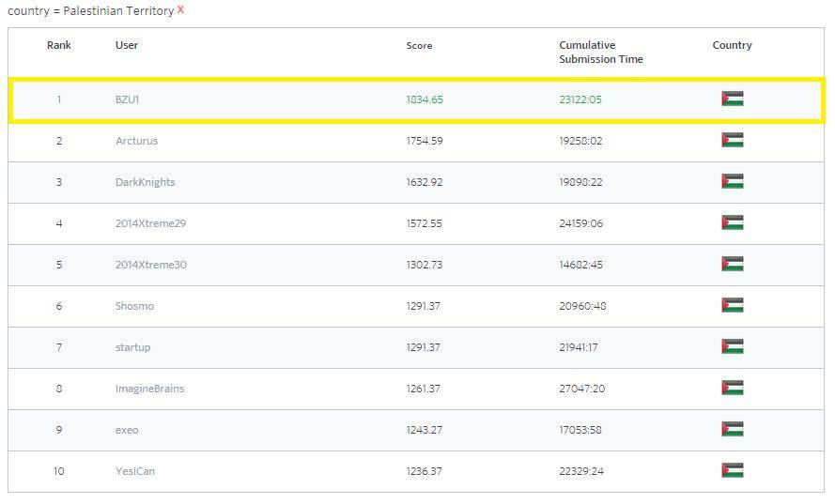The height and width of the screenshot is (504, 835).
Task: Open the Shosmo user profile
Action: point(134,306)
